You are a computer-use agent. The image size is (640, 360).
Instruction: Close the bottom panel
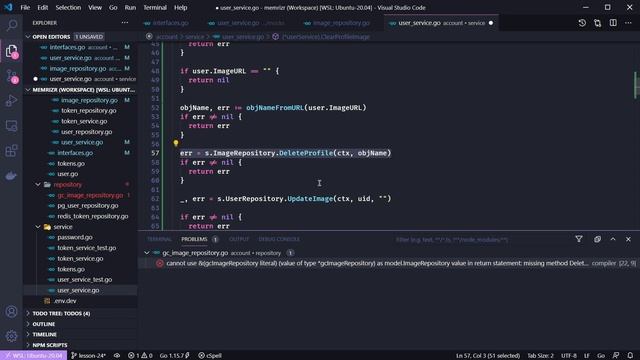628,239
